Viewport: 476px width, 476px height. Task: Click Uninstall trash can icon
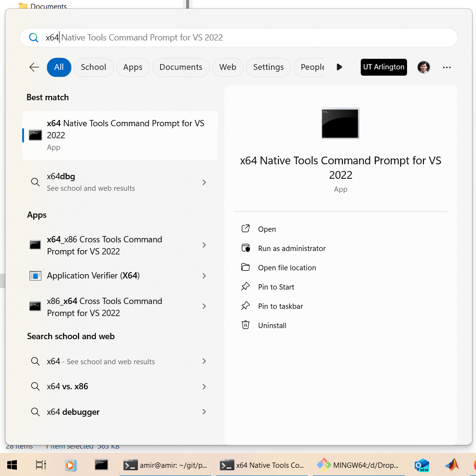point(245,325)
